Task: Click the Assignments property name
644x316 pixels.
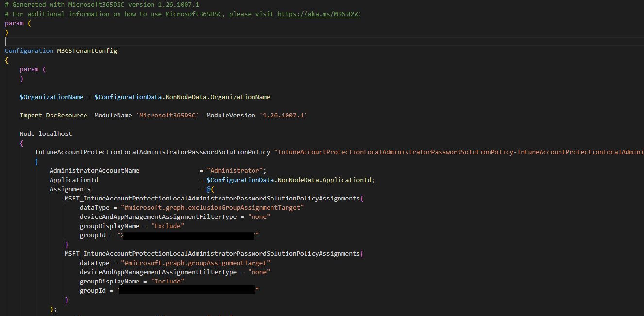Action: tap(70, 189)
